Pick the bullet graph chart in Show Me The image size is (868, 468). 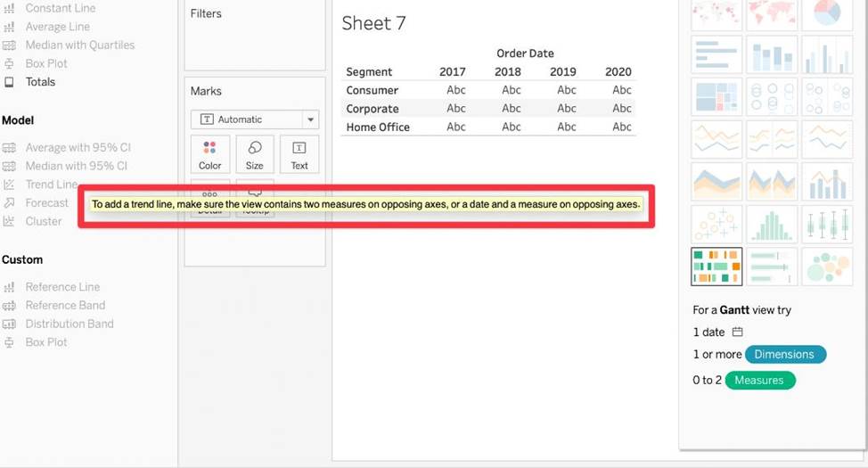pyautogui.click(x=771, y=266)
